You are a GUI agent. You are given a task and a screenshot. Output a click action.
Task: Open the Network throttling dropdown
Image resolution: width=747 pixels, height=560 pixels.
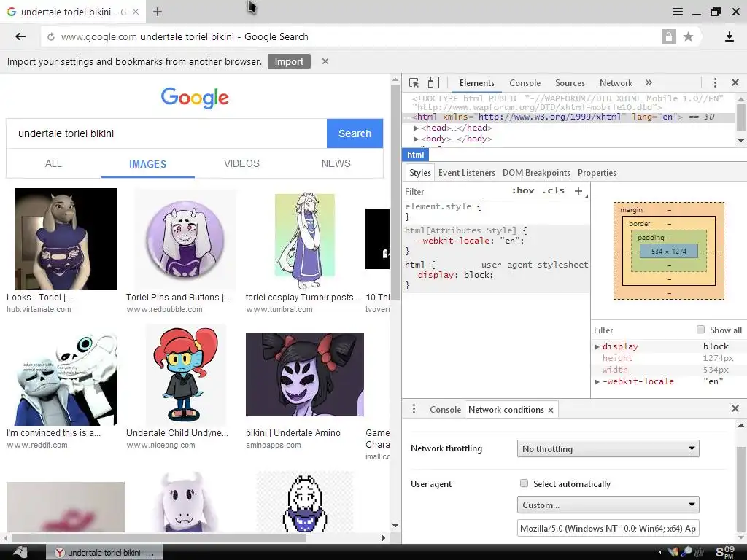pyautogui.click(x=608, y=448)
